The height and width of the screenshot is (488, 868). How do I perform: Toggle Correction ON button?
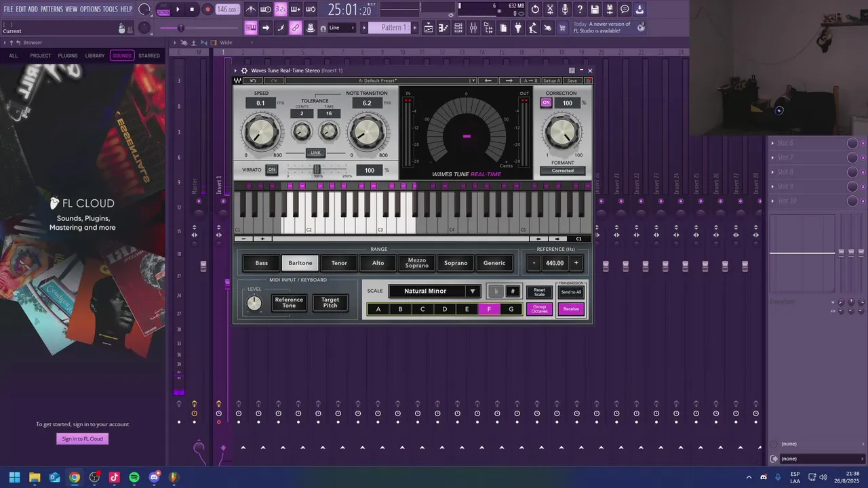click(546, 103)
